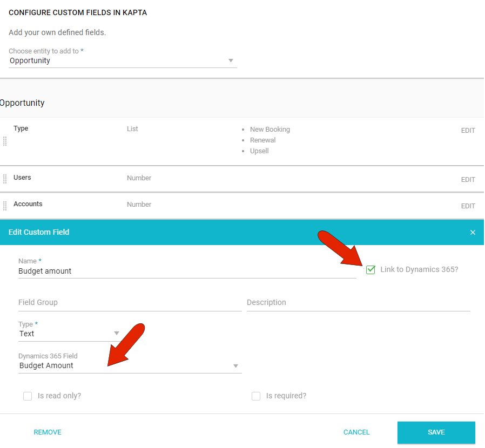Image resolution: width=485 pixels, height=448 pixels.
Task: Click EDIT next to Users
Action: (x=468, y=179)
